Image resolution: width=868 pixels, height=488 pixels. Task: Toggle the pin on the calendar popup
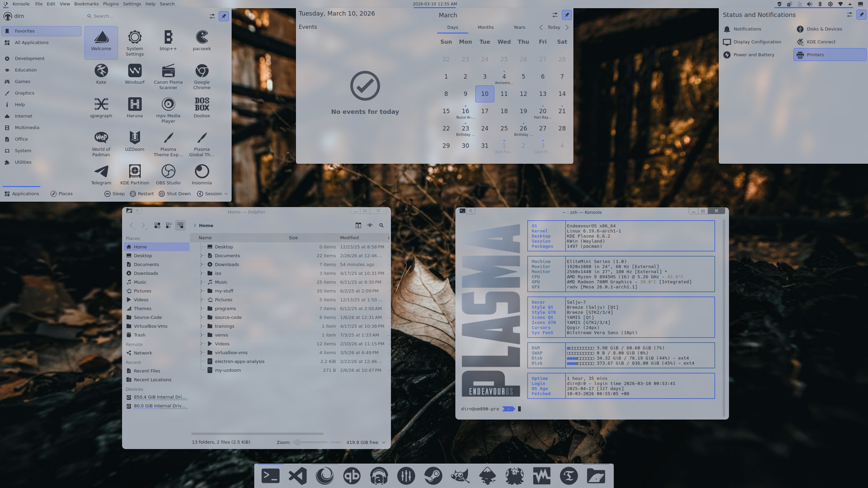(x=566, y=15)
